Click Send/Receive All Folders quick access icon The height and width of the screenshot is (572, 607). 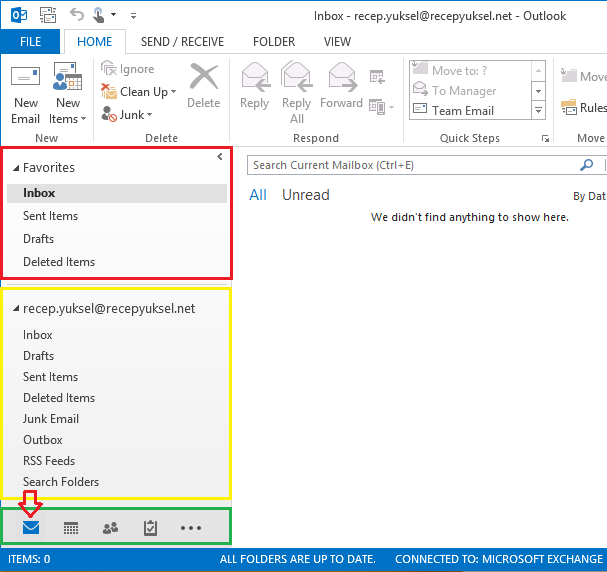pyautogui.click(x=48, y=15)
